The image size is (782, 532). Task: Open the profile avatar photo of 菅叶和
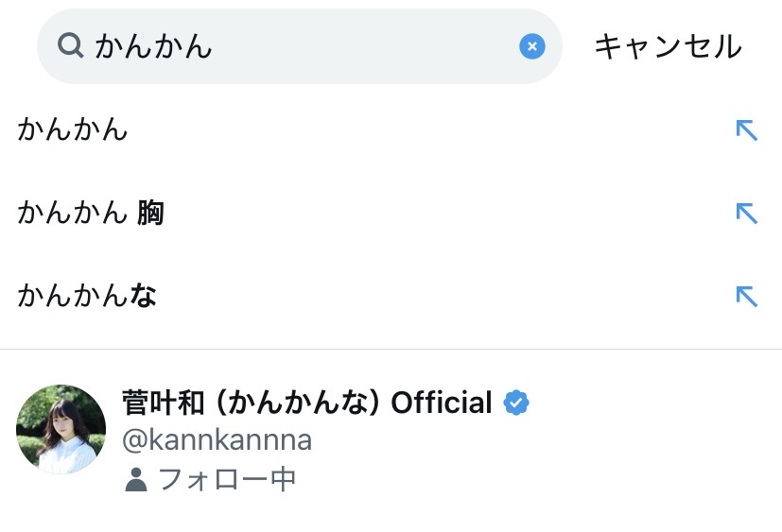pyautogui.click(x=61, y=429)
